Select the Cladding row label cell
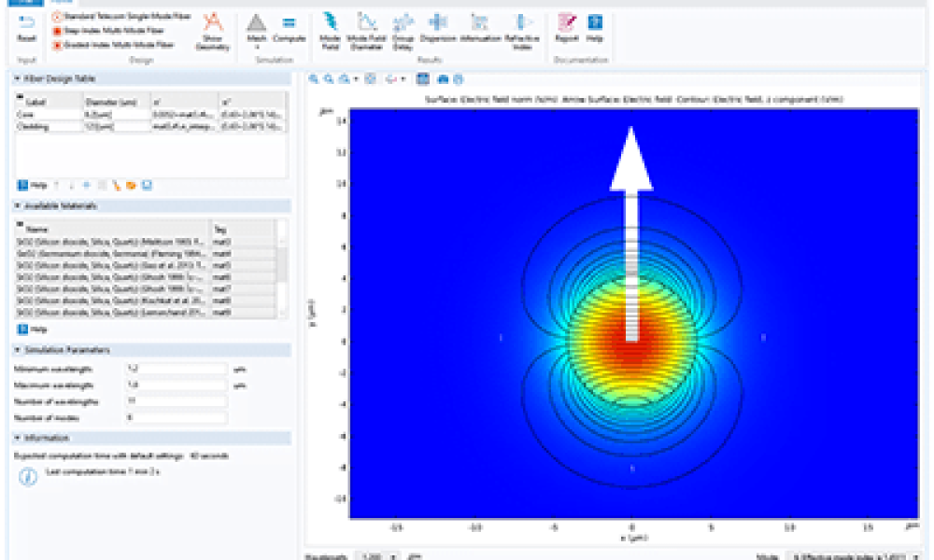The height and width of the screenshot is (560, 934). tap(49, 126)
